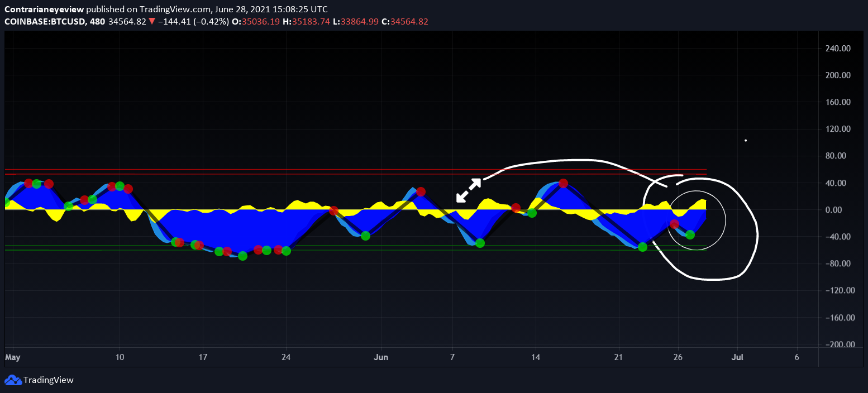Click the 26 date label on the time axis
This screenshot has width=868, height=393.
(678, 357)
